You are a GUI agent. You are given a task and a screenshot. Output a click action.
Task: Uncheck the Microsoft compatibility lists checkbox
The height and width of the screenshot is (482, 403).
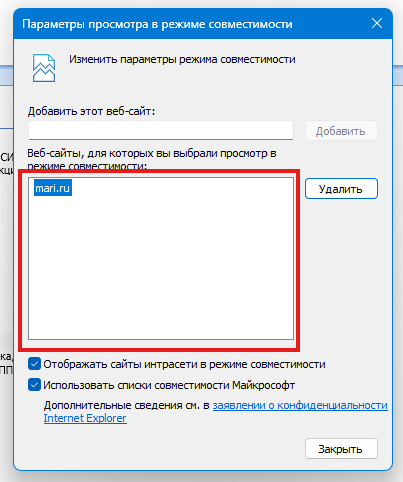(34, 385)
